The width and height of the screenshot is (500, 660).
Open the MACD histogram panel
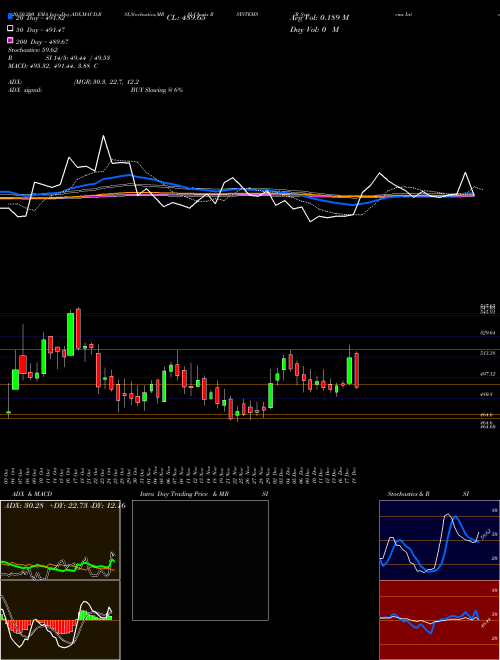pyautogui.click(x=60, y=620)
